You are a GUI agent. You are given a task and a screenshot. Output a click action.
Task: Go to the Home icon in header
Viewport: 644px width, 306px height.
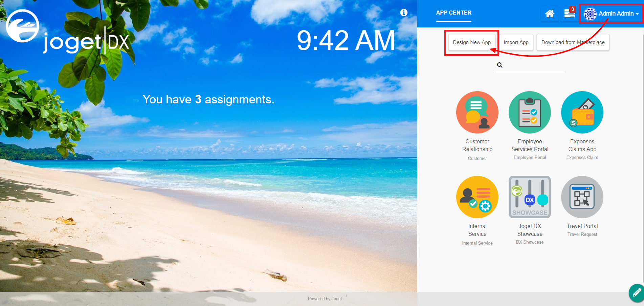tap(550, 14)
